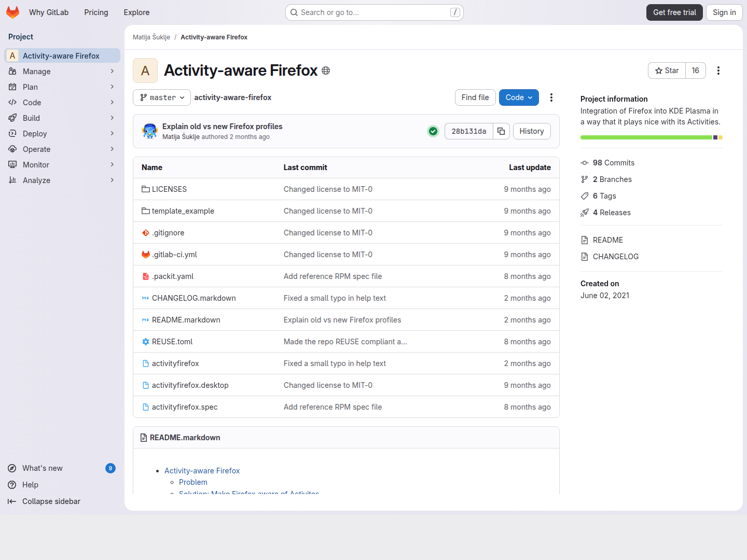Screen dimensions: 747x560
Task: Click the LICENSES folder icon
Action: pyautogui.click(x=146, y=189)
